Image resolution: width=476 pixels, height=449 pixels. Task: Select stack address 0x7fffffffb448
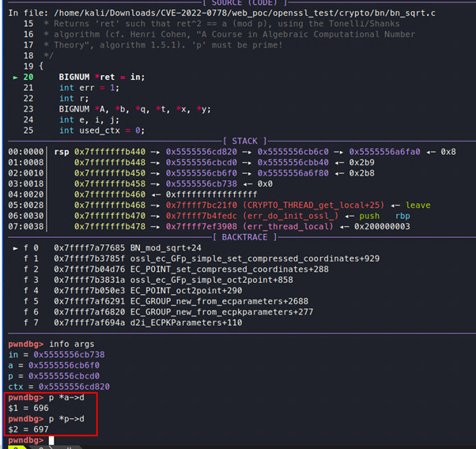pos(110,162)
